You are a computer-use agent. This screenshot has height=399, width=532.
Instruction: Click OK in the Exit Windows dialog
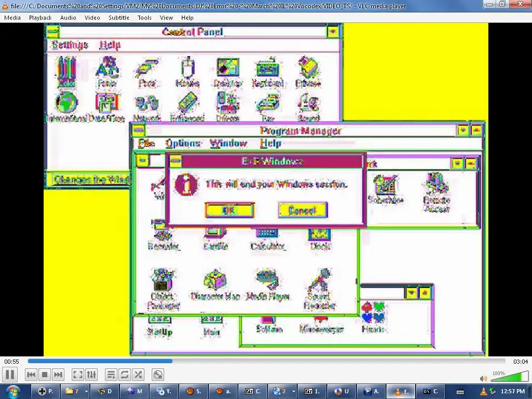[x=230, y=210]
